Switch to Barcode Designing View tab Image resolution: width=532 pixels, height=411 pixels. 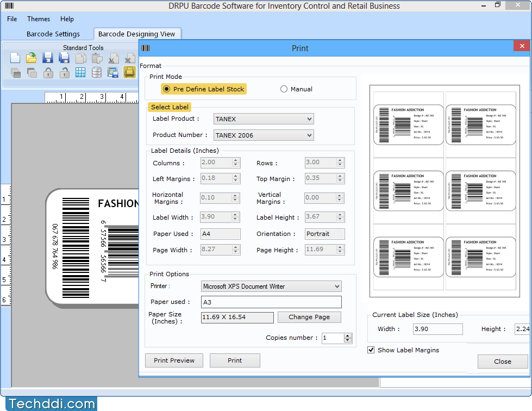[137, 34]
